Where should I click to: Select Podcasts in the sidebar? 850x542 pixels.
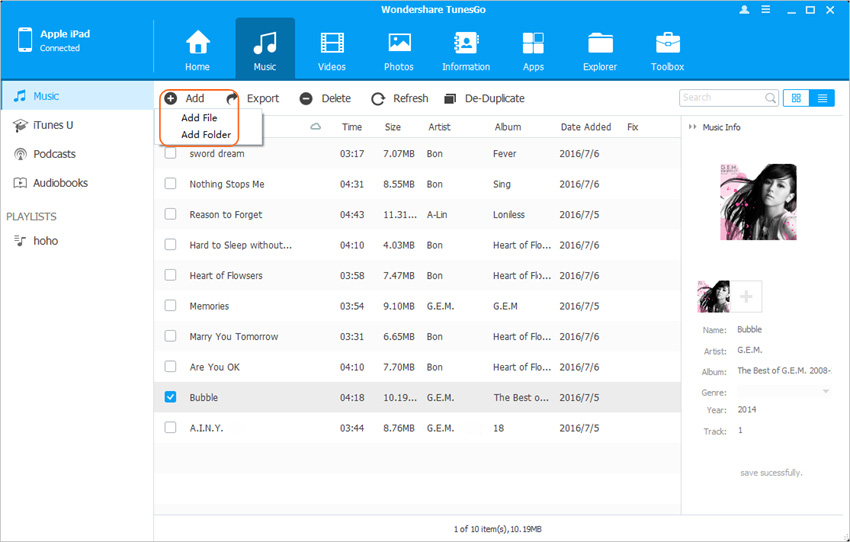tap(54, 154)
